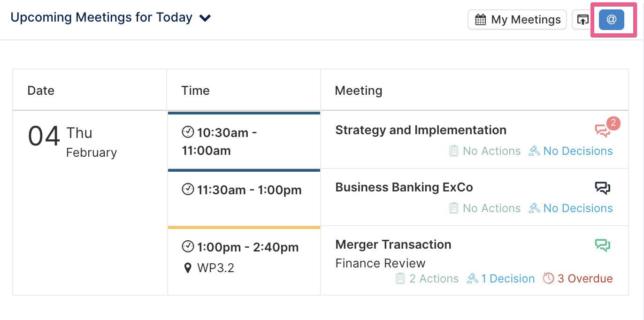Click the blue @ mentions button

(x=612, y=20)
